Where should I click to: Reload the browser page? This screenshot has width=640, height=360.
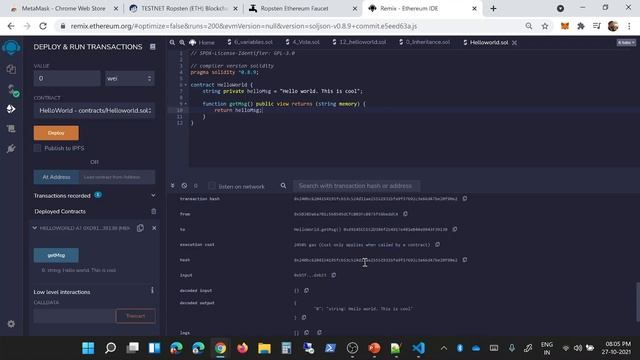(43, 26)
